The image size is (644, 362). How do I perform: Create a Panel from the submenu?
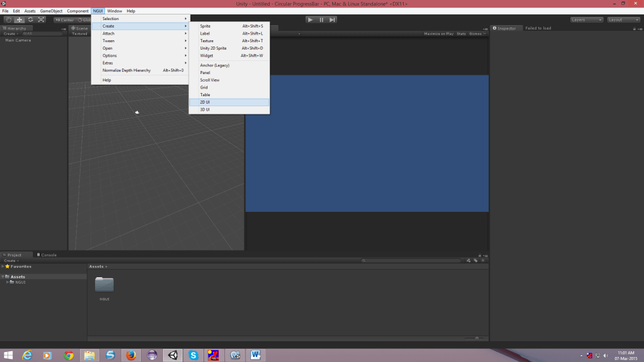point(229,73)
